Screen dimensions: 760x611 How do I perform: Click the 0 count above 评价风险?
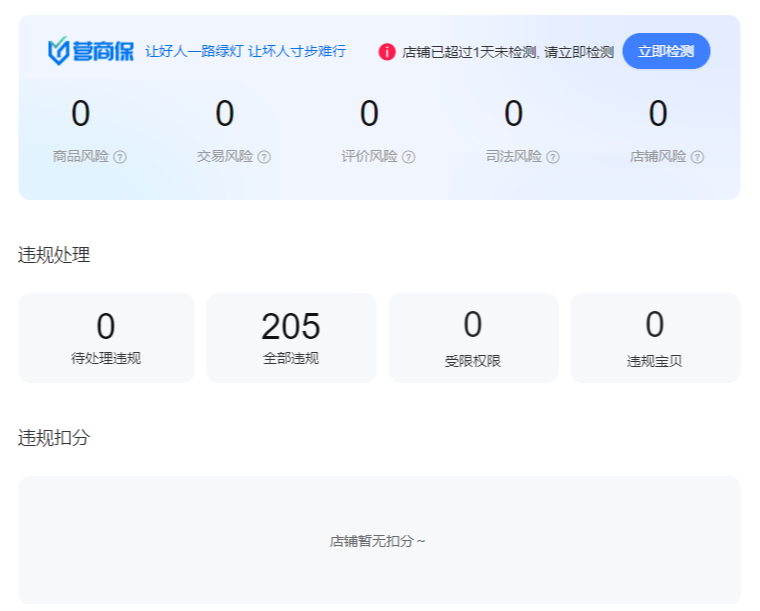click(369, 113)
